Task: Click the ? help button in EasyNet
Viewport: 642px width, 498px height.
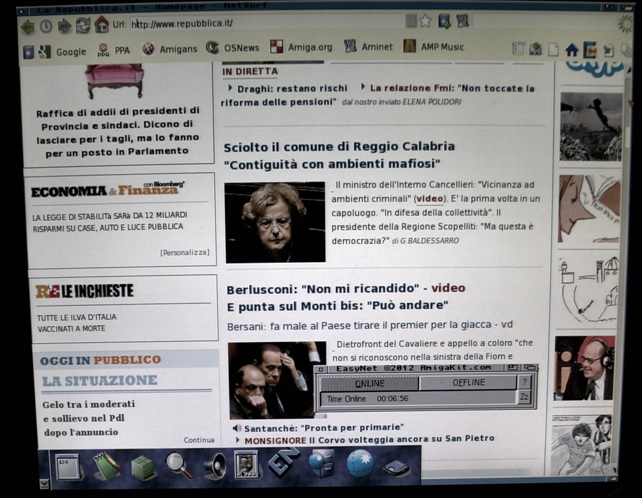Action: [524, 383]
